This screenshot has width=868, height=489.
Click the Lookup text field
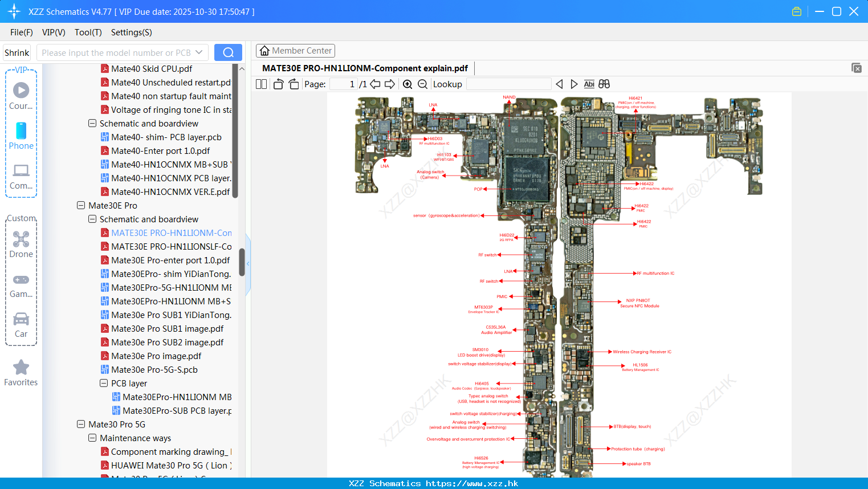tap(509, 84)
